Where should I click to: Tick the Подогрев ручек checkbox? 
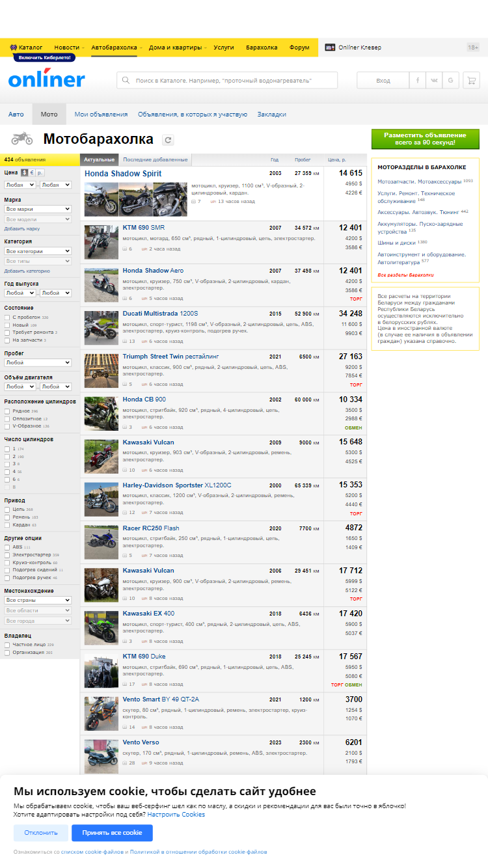[x=7, y=578]
